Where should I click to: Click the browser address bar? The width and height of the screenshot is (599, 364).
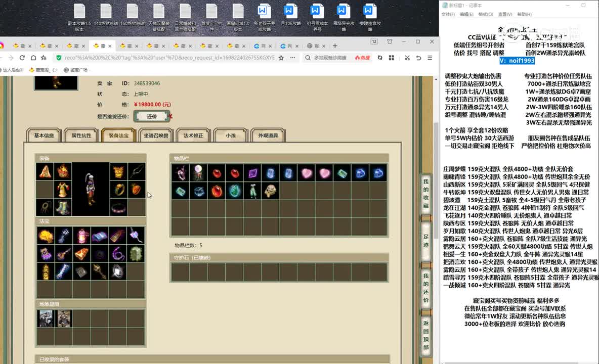coord(169,58)
